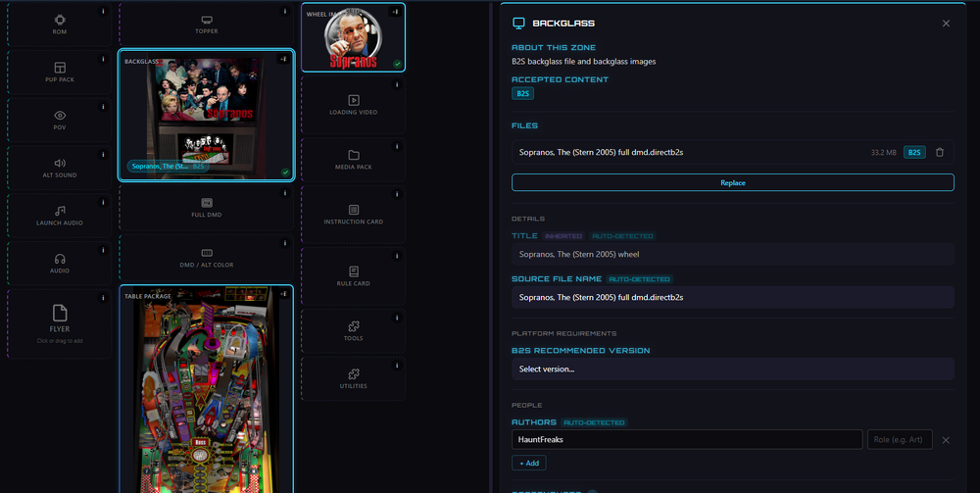Open the Alt Sound speaker icon
Screen dimensions: 980x493
tap(60, 163)
